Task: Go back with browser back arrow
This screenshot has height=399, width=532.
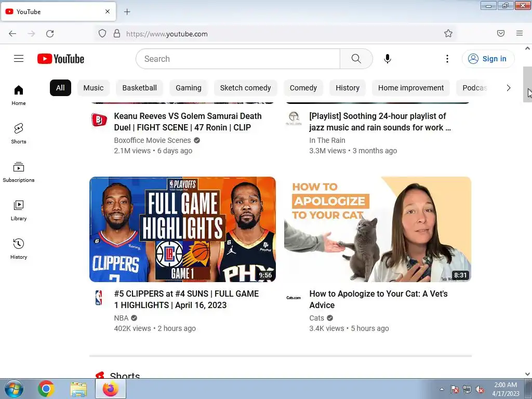Action: [x=12, y=34]
